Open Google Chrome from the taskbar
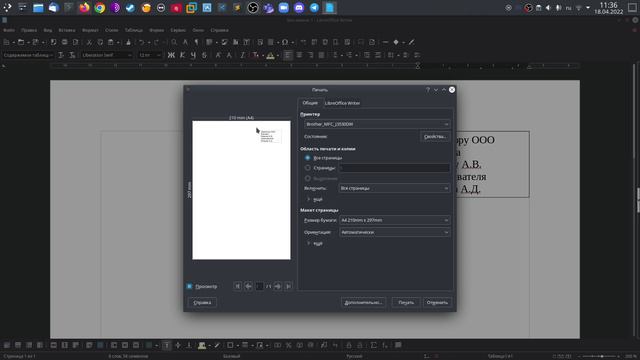The height and width of the screenshot is (360, 640). click(x=100, y=8)
